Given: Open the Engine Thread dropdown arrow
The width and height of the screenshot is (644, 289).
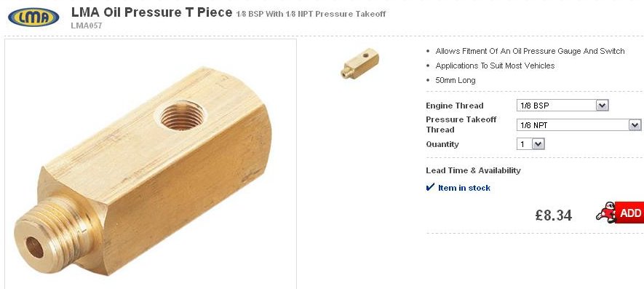Looking at the screenshot, I should (602, 106).
